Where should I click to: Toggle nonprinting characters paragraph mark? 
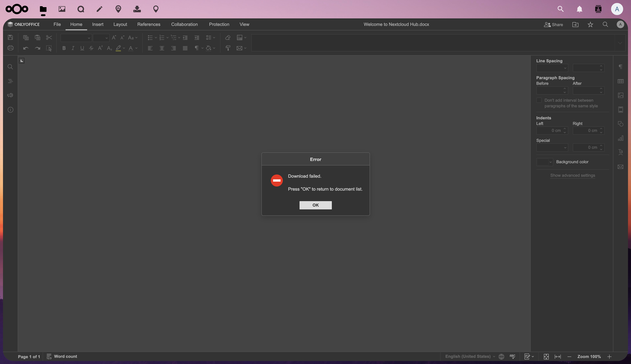pos(197,48)
